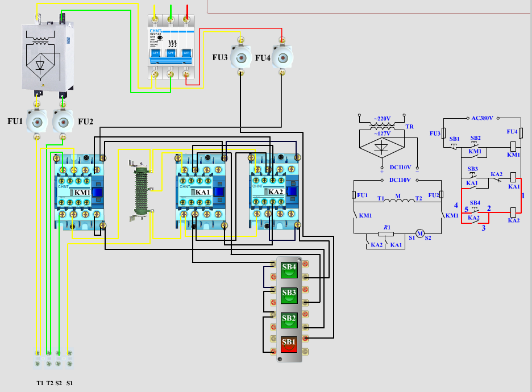
Task: Select fuse FU4
Action: [282, 57]
